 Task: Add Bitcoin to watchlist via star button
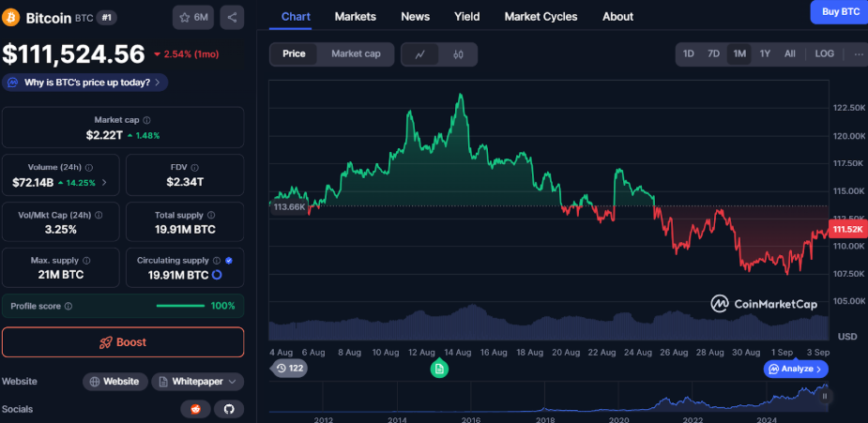(x=193, y=17)
